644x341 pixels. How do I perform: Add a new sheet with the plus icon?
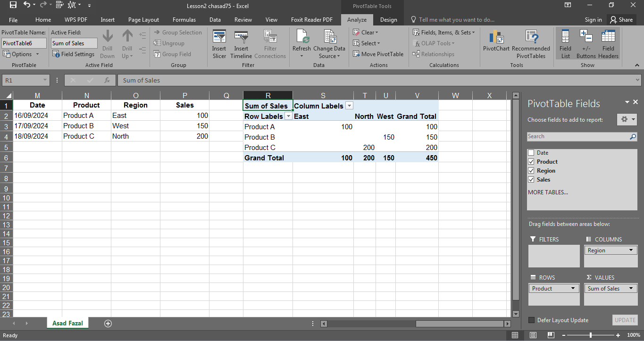(108, 323)
